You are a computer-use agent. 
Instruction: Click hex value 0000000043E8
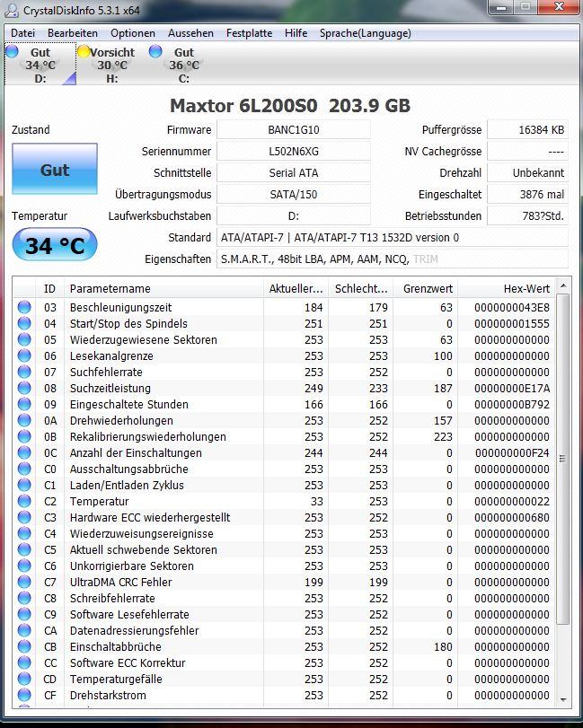point(511,307)
